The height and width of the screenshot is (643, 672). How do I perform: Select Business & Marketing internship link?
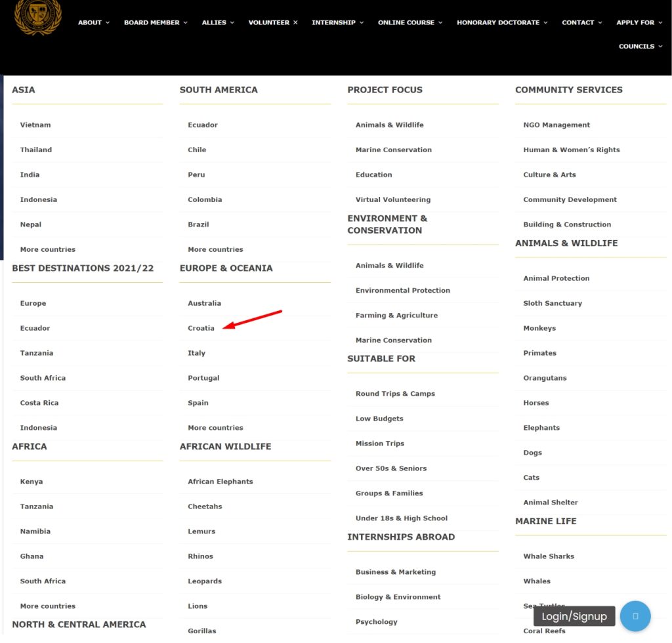(396, 572)
